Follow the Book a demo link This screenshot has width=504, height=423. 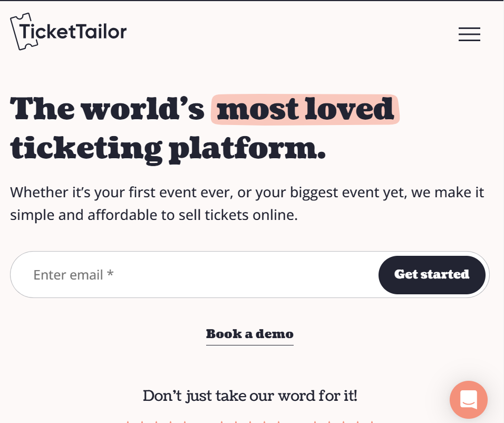coord(249,334)
